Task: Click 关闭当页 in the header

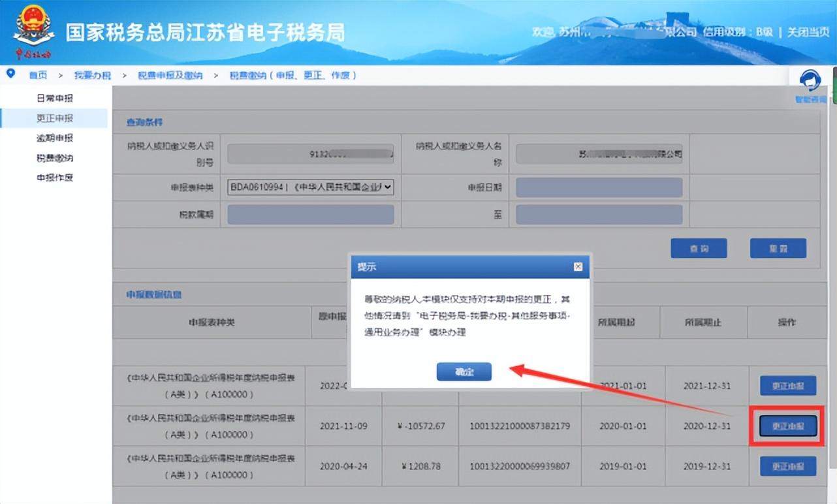Action: point(808,32)
